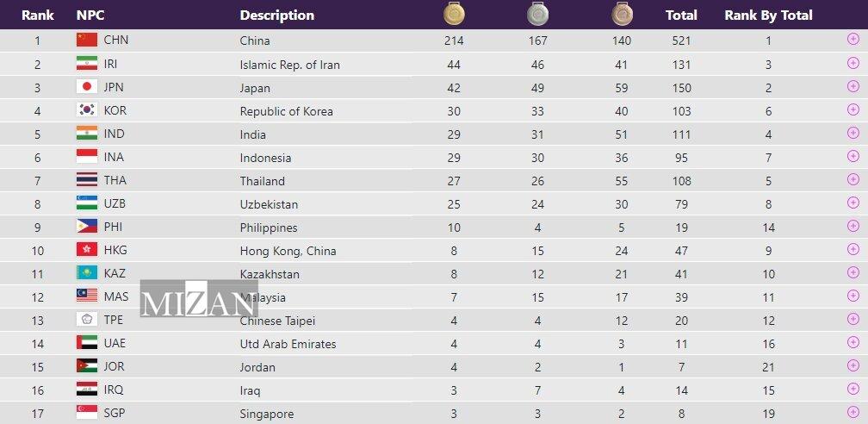Click the silver medal column icon
Viewport: 868px width, 424px height.
[537, 14]
